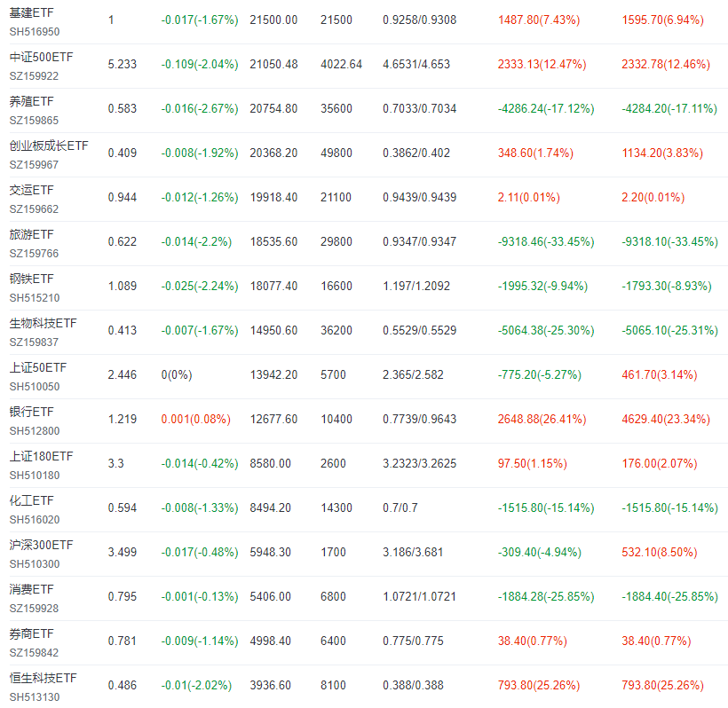Click the code SZ159842
The width and height of the screenshot is (728, 708).
(35, 653)
